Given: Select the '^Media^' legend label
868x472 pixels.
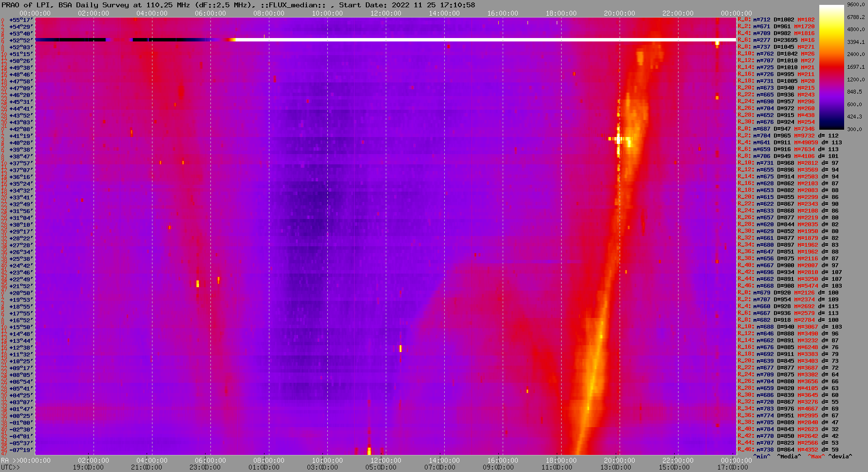Looking at the screenshot, I should pos(789,456).
